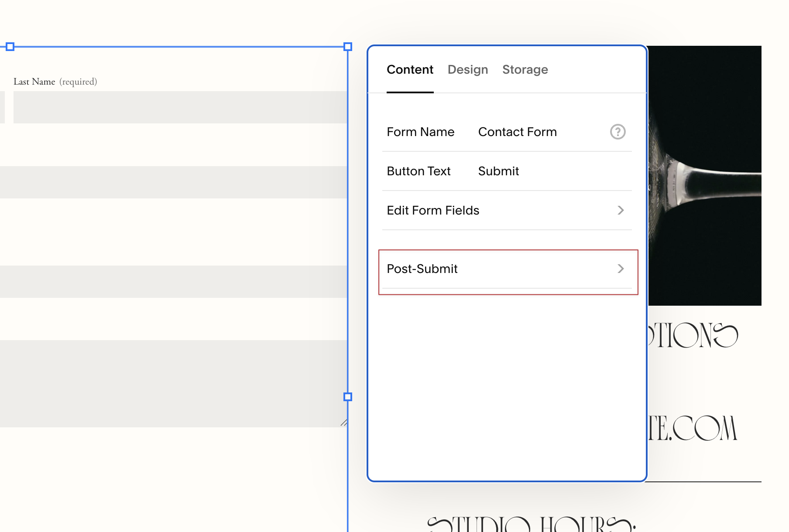Viewport: 789px width, 532px height.
Task: Click the STUDIO HOURS heading
Action: coord(532,524)
